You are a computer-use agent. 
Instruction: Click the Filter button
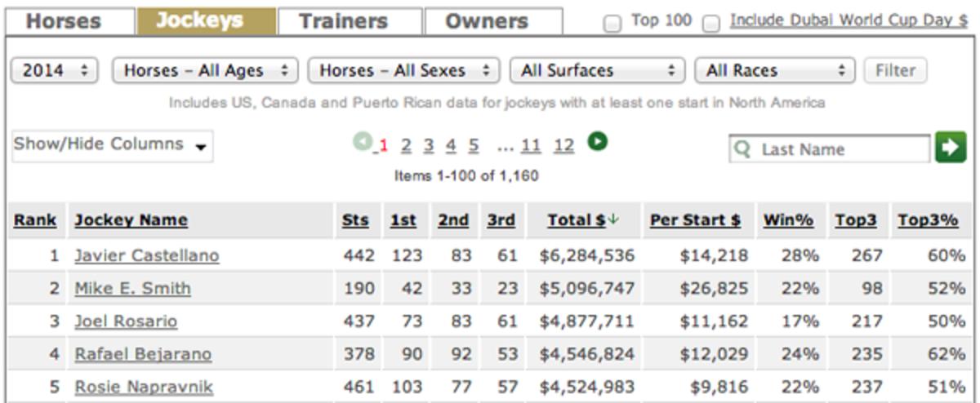pyautogui.click(x=895, y=71)
